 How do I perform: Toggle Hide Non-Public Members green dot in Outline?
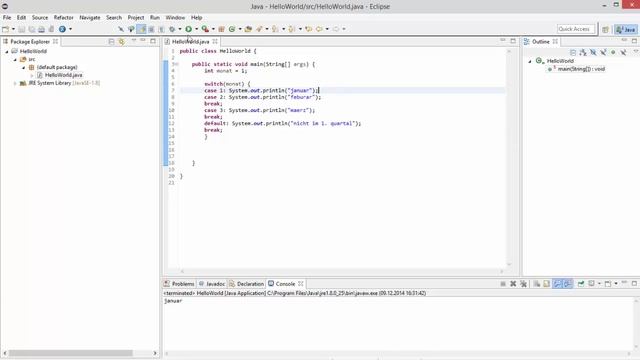pos(613,52)
